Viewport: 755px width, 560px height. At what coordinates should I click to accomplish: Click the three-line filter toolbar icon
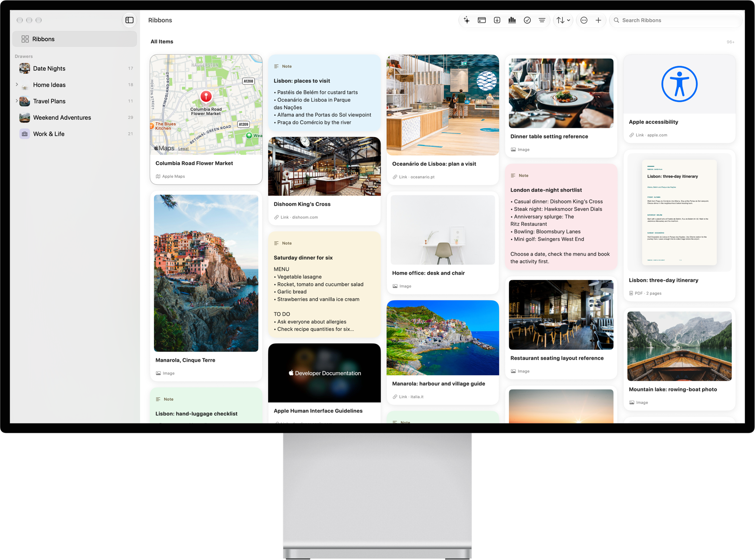(542, 20)
